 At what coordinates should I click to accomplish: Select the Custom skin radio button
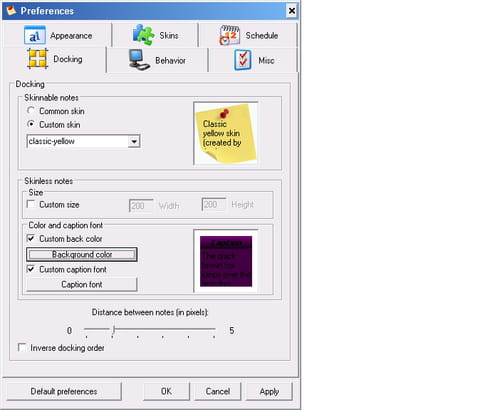[x=31, y=124]
